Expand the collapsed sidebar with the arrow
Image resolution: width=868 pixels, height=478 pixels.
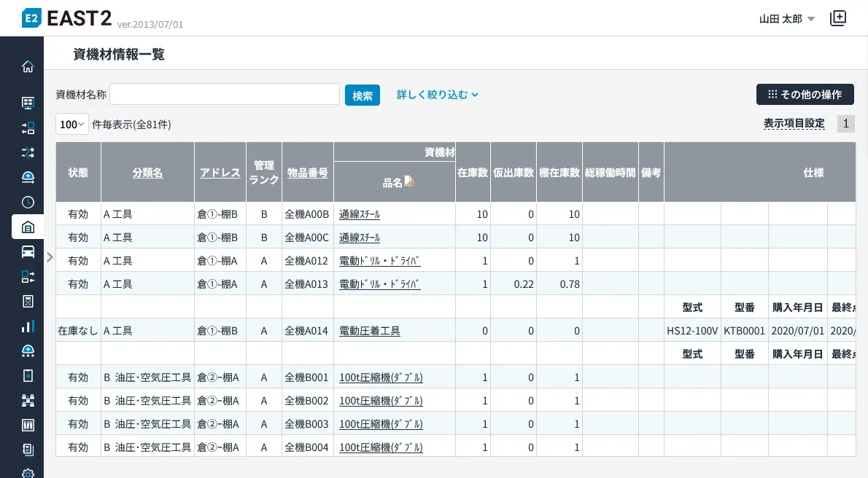[x=50, y=256]
